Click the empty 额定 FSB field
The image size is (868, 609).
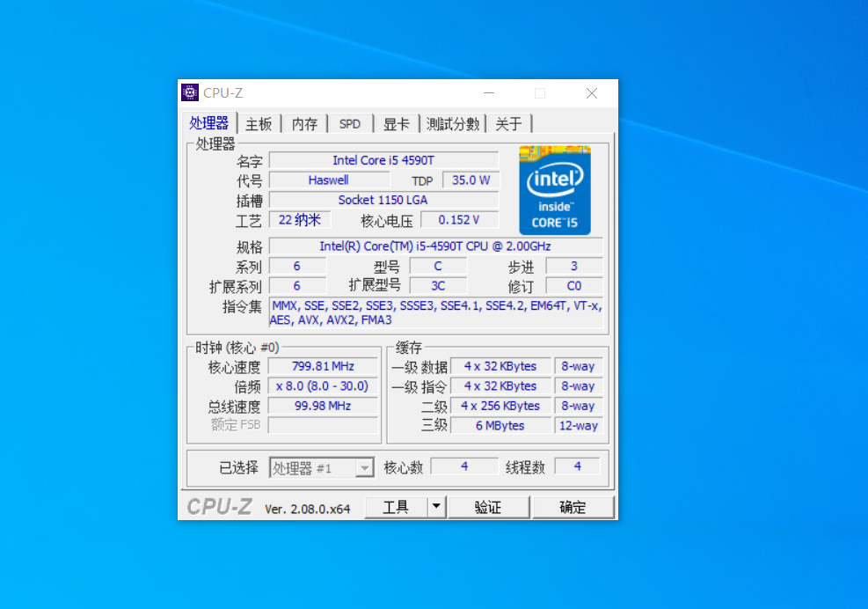pyautogui.click(x=324, y=425)
